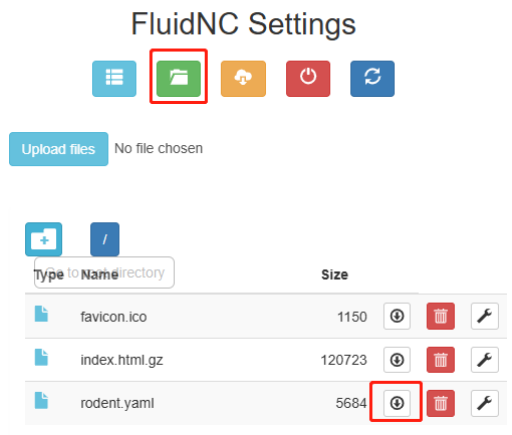Rename rodent.yaml with wrench icon
The height and width of the screenshot is (435, 512).
click(485, 403)
